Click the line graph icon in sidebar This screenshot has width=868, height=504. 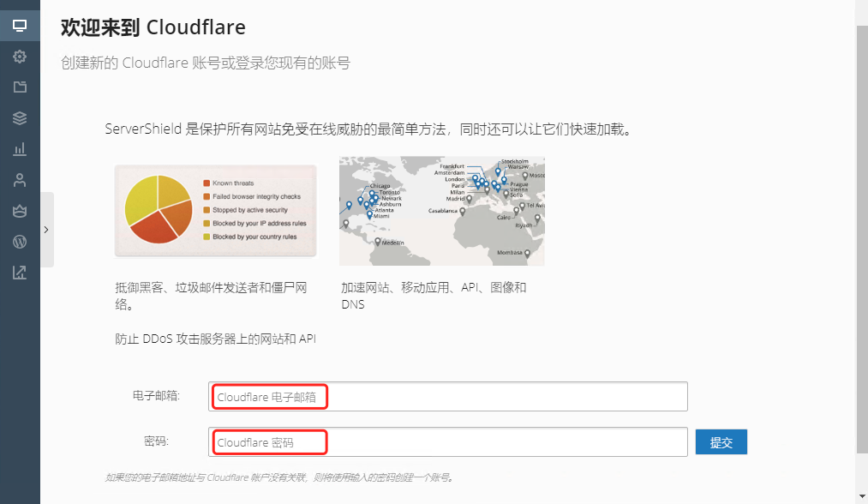20,273
